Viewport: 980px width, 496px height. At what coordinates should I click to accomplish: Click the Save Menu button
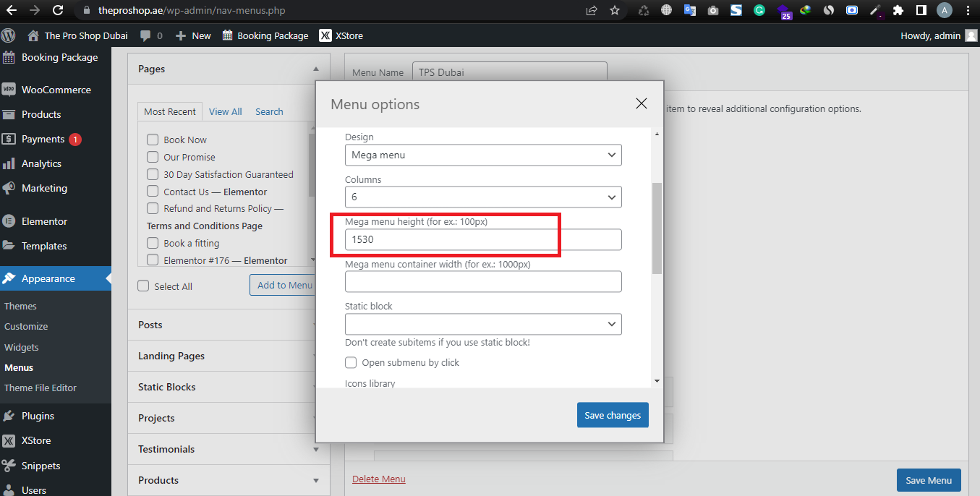[x=929, y=480]
